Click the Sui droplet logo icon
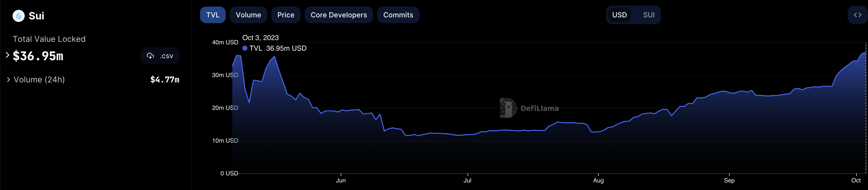The width and height of the screenshot is (868, 190). point(19,16)
